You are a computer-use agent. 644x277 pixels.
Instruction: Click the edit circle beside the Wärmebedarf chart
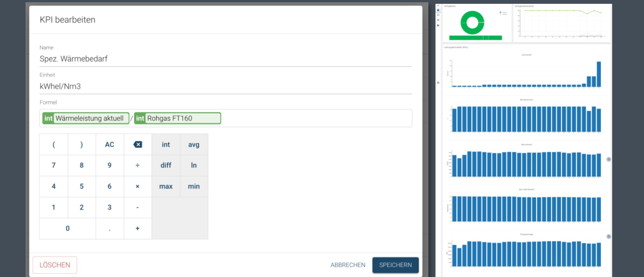coord(609,159)
